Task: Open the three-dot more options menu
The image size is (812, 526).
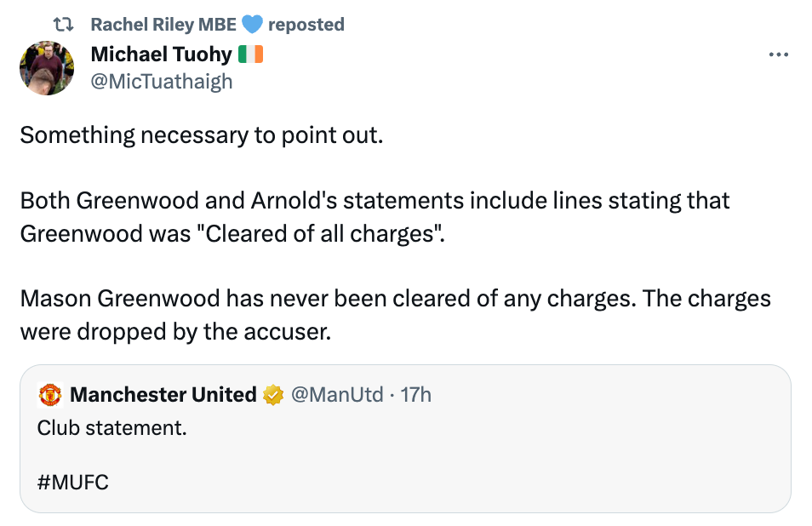Action: 778,54
